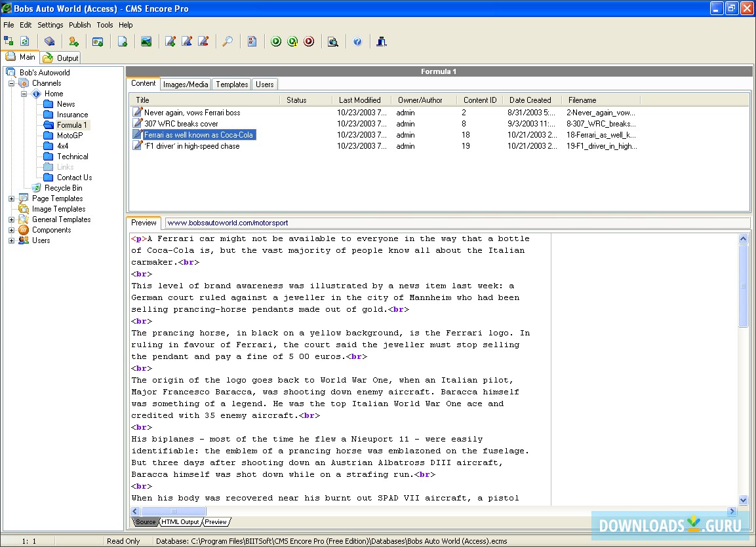Screen dimensions: 756x547
Task: Click the Exit door toolbar icon
Action: coord(381,41)
